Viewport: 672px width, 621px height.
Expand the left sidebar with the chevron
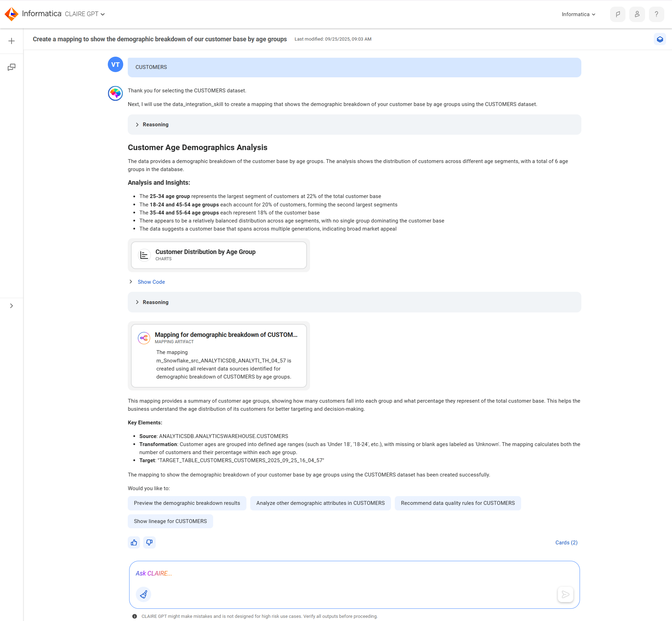coord(12,306)
